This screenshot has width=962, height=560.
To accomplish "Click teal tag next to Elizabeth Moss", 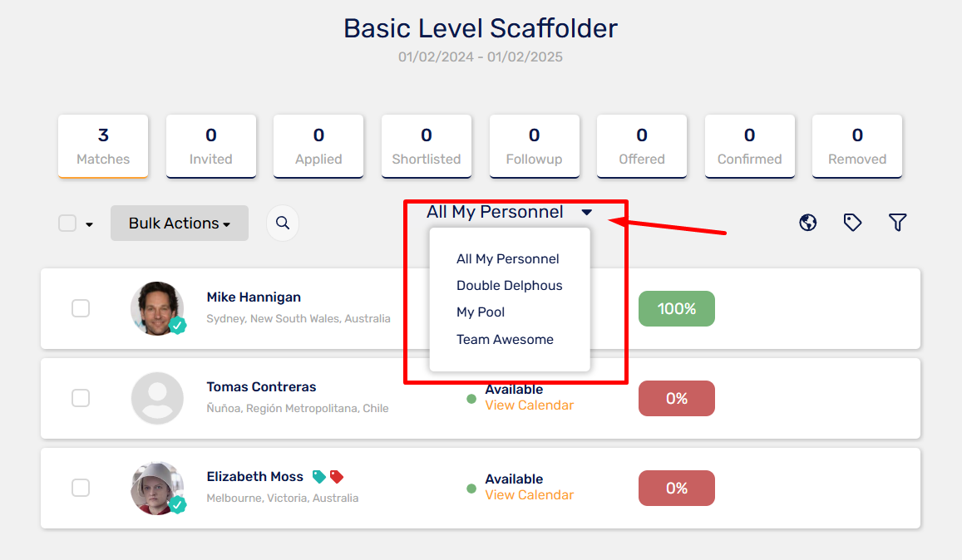I will coord(318,477).
